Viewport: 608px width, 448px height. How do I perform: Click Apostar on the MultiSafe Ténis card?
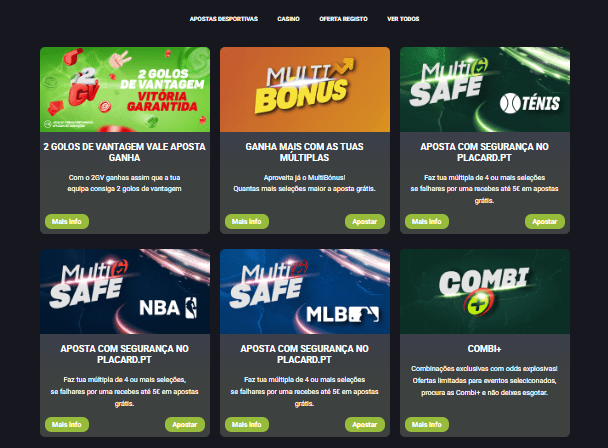pyautogui.click(x=544, y=221)
